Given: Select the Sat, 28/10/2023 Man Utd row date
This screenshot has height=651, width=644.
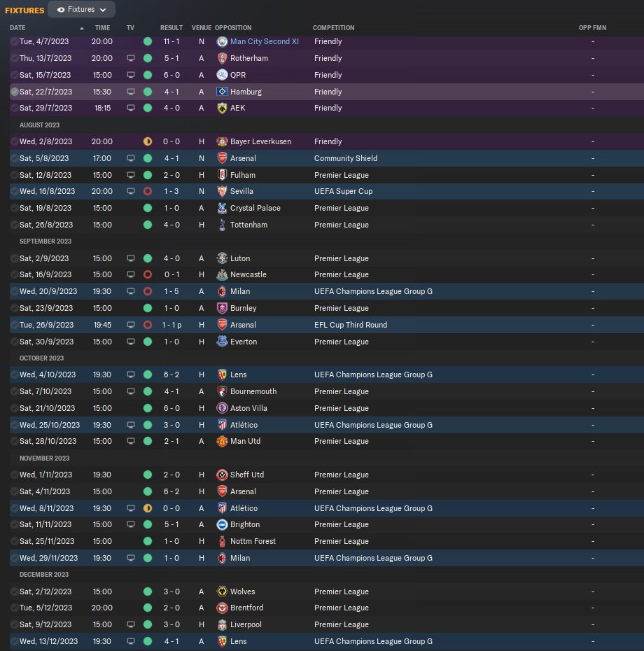Looking at the screenshot, I should click(48, 441).
